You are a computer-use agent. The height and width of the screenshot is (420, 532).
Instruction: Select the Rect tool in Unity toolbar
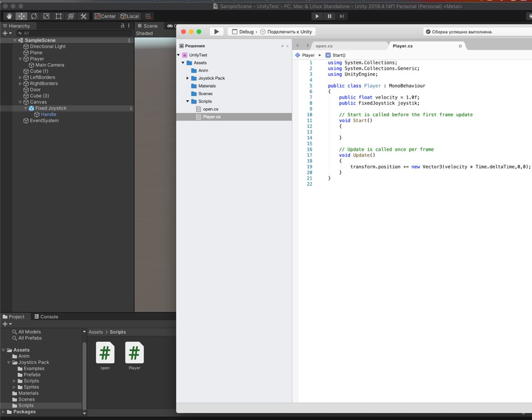coord(59,16)
